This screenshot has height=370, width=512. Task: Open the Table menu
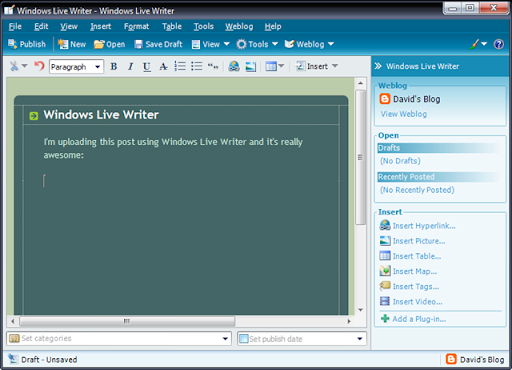pyautogui.click(x=172, y=26)
